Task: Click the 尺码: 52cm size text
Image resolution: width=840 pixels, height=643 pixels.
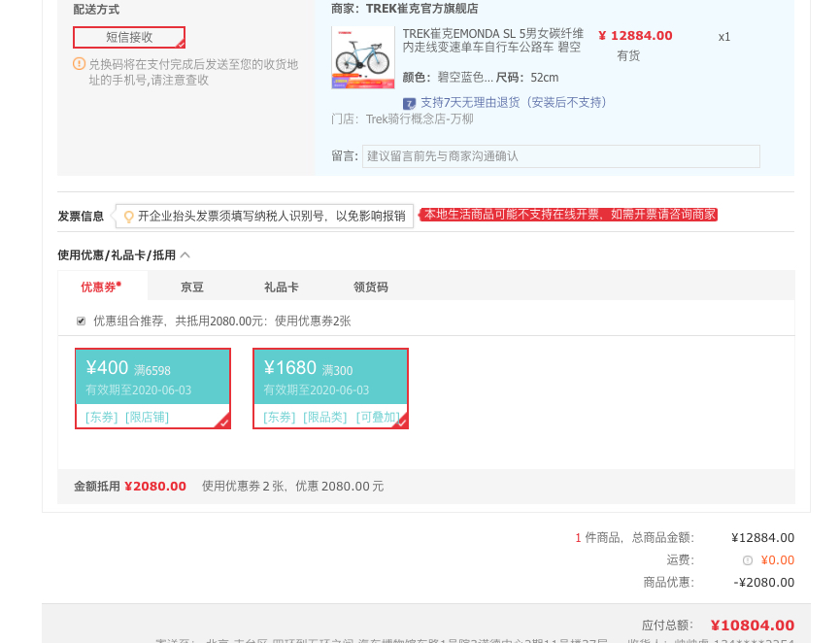Action: point(527,78)
